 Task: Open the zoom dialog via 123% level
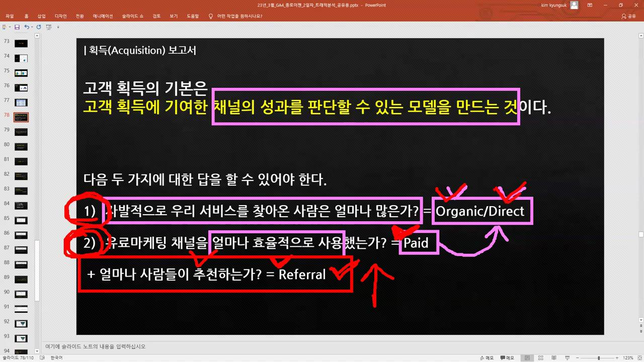tap(628, 358)
